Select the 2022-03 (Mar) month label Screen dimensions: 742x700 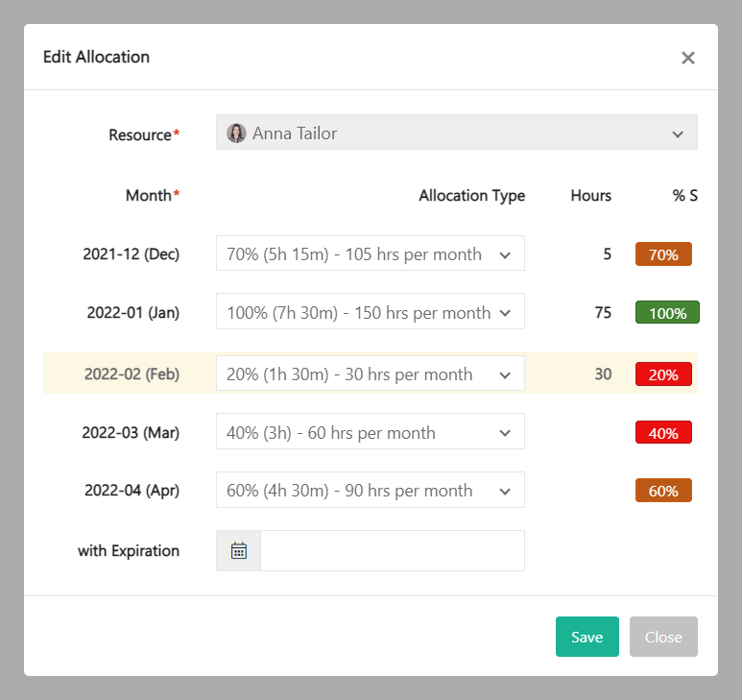pos(131,433)
